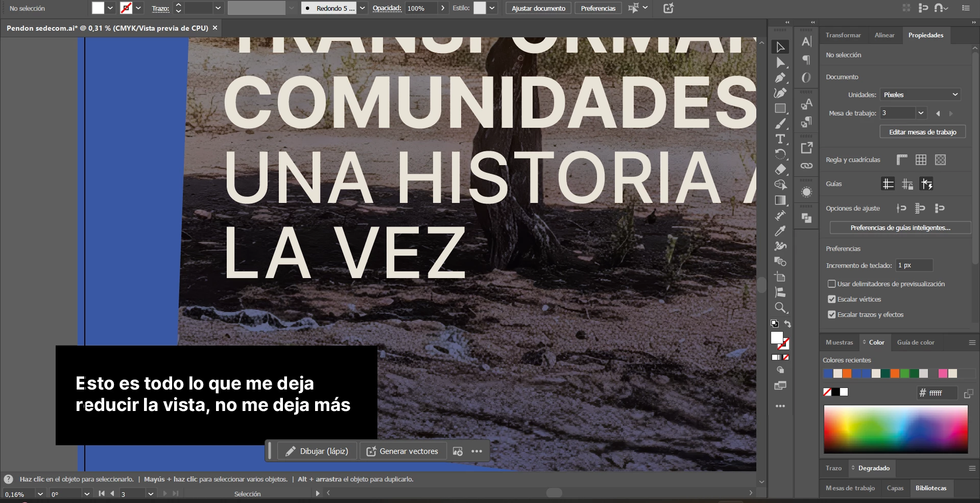The height and width of the screenshot is (503, 980).
Task: Switch to the Transformar tab
Action: pyautogui.click(x=843, y=35)
